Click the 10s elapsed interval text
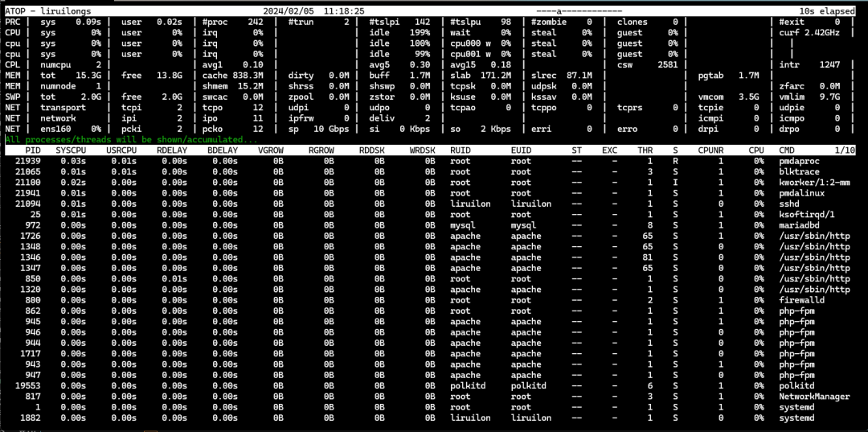 tap(827, 11)
